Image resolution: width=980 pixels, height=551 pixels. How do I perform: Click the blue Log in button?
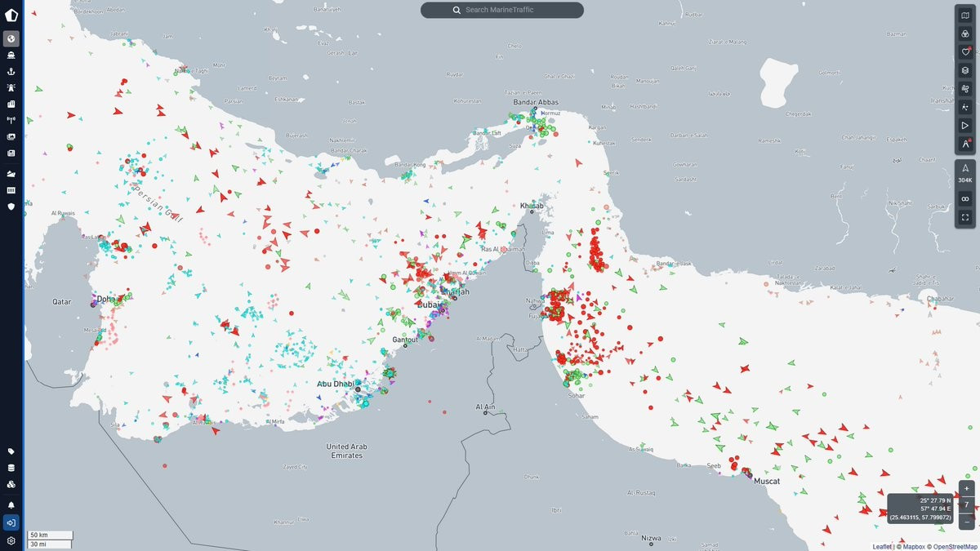pyautogui.click(x=11, y=522)
